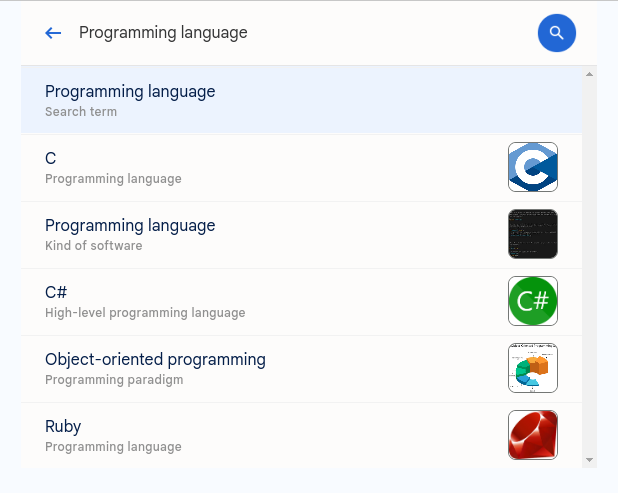This screenshot has height=493, width=618.
Task: Click the scrollbar down arrow
Action: 589,460
